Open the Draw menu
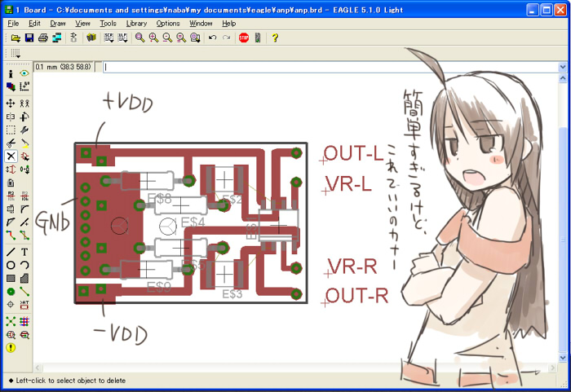 pos(58,24)
